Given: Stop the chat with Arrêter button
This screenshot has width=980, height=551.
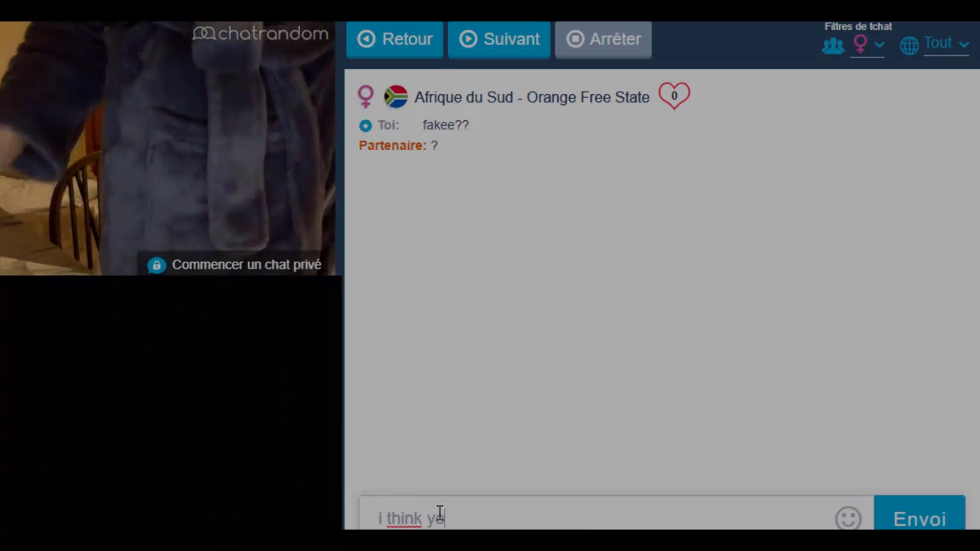Looking at the screenshot, I should (x=603, y=39).
